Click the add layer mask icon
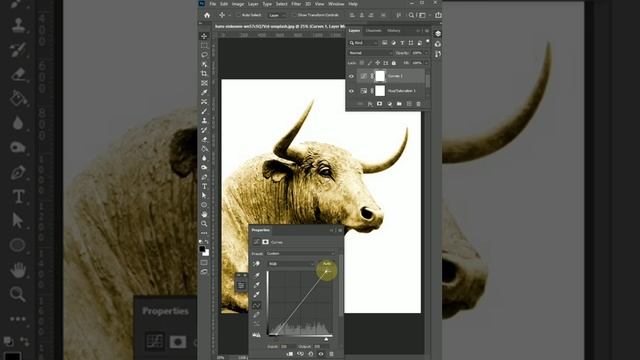Viewport: 640px width, 360px height. [380, 104]
